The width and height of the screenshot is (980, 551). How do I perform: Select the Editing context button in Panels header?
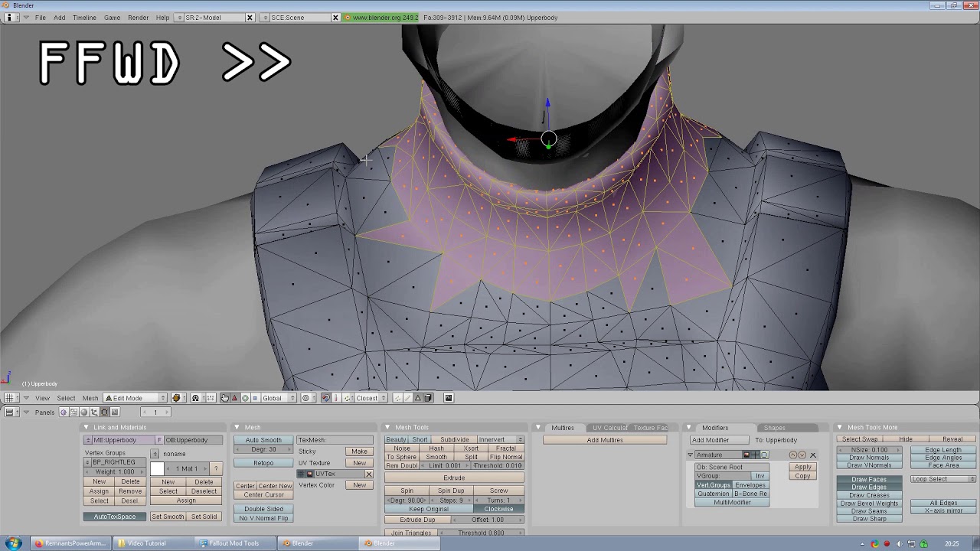point(105,412)
